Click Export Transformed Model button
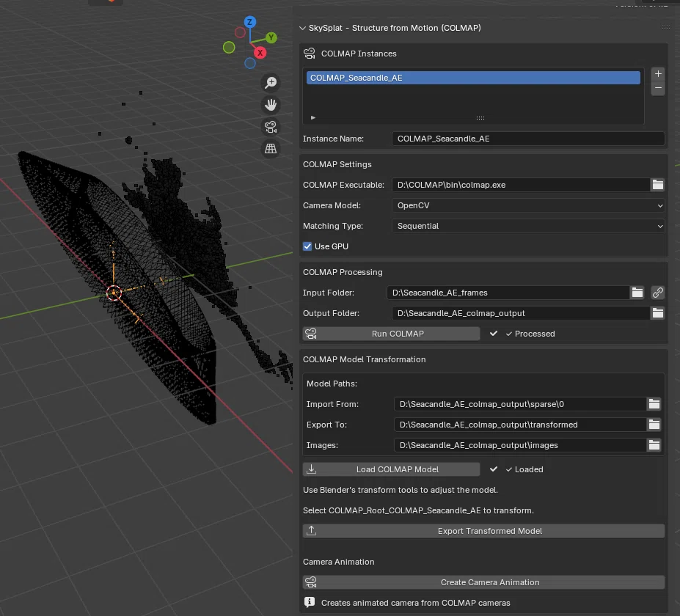 (x=483, y=531)
